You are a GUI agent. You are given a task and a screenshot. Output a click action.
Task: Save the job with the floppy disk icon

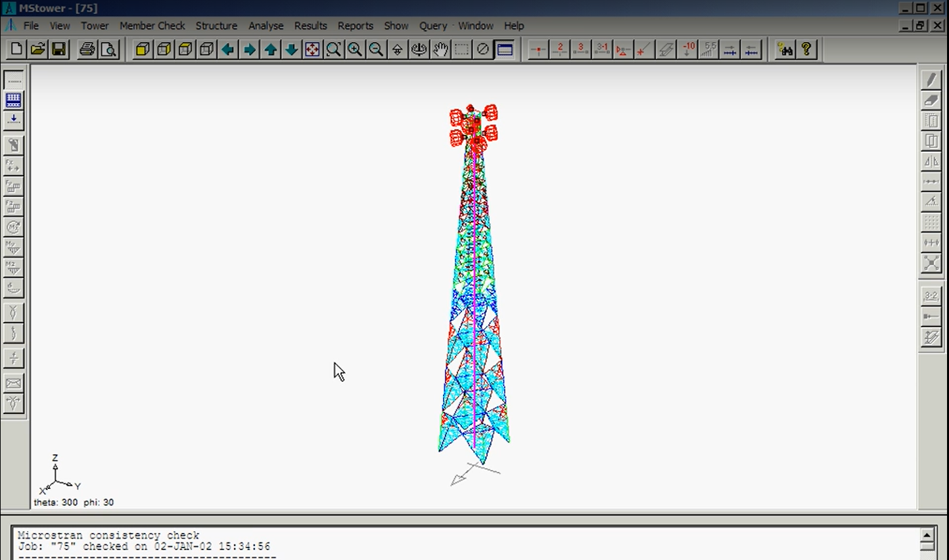[x=58, y=49]
